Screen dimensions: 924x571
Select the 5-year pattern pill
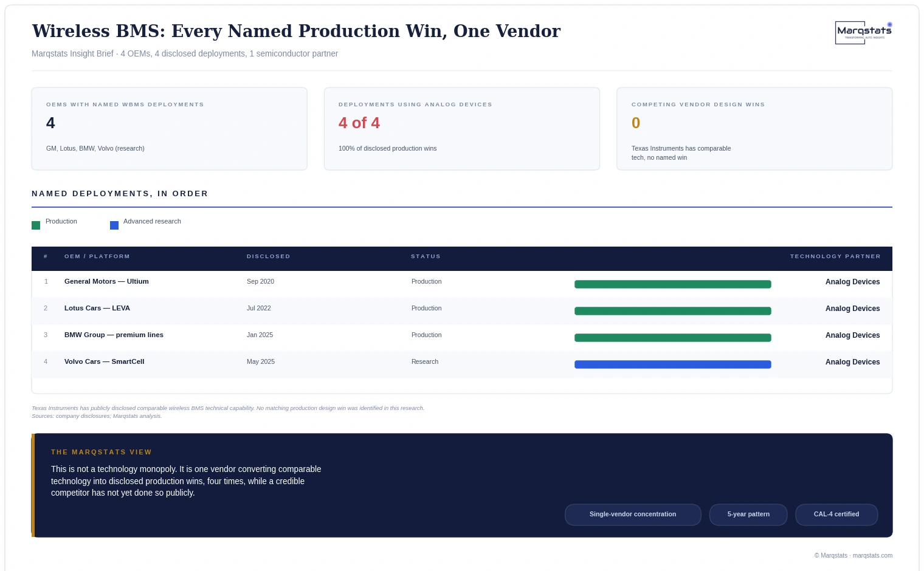coord(748,515)
